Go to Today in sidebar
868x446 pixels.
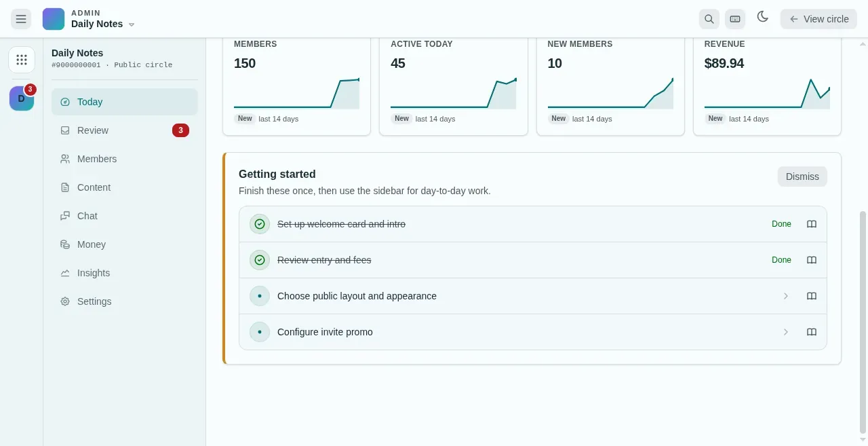tap(125, 102)
